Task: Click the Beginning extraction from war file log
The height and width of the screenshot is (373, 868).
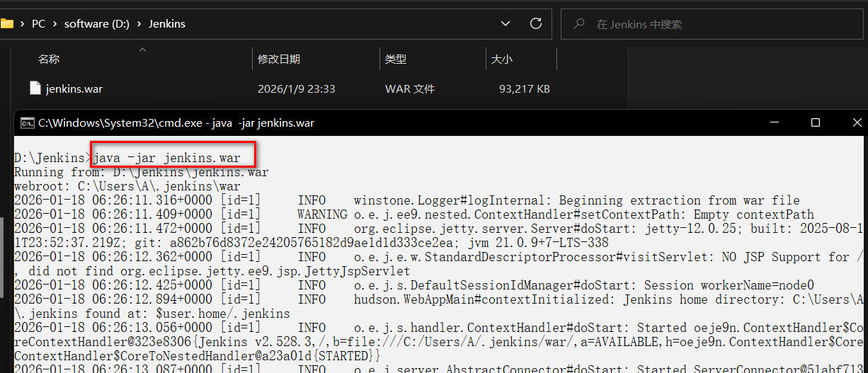Action: (407, 200)
